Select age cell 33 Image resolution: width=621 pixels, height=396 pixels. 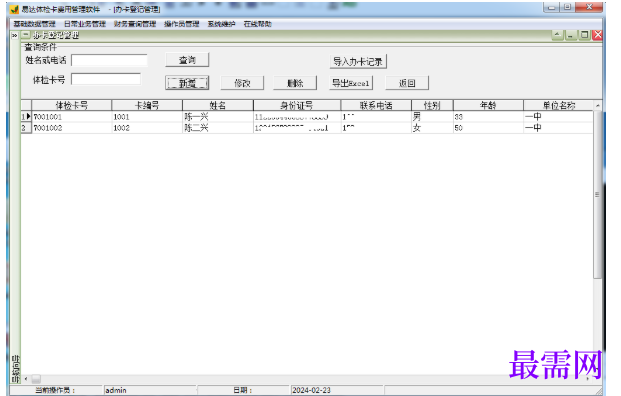[488, 116]
